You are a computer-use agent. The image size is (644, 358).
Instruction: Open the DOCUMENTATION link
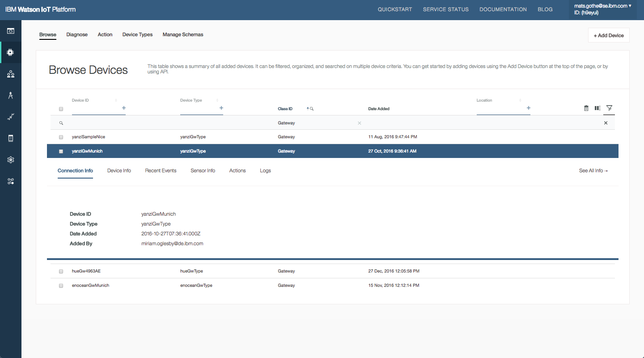[x=503, y=9]
